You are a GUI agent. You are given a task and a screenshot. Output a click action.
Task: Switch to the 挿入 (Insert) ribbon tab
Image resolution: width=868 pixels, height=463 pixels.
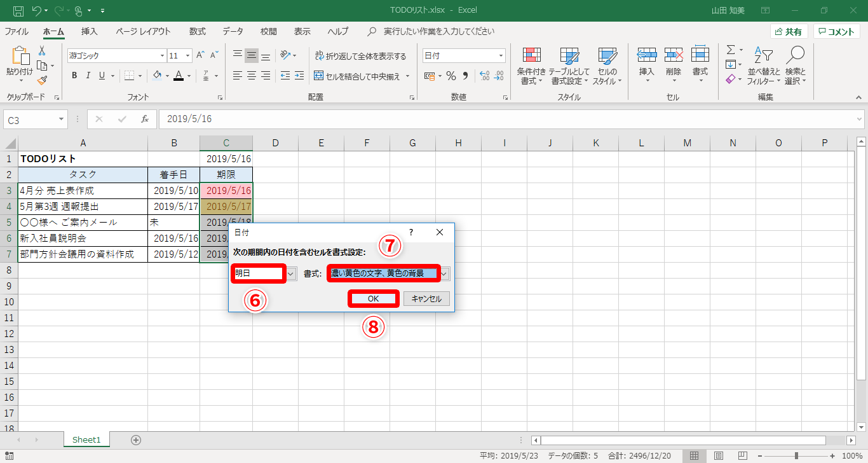[90, 31]
